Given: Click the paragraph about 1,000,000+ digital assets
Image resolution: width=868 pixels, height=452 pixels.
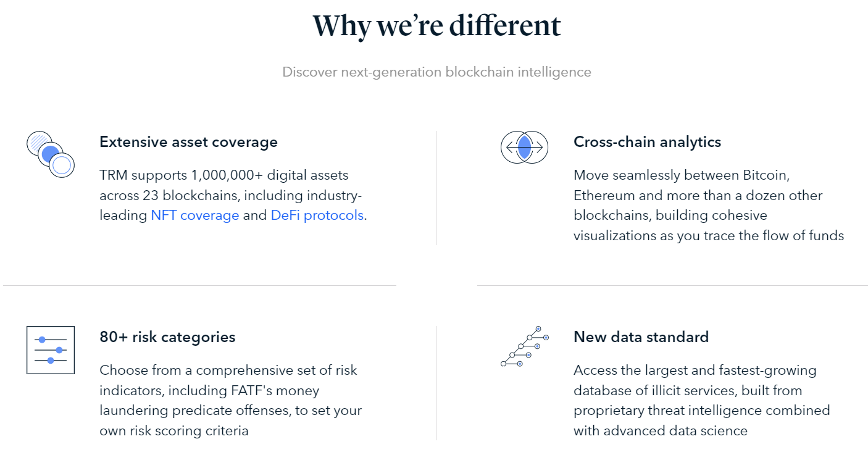Looking at the screenshot, I should (233, 196).
